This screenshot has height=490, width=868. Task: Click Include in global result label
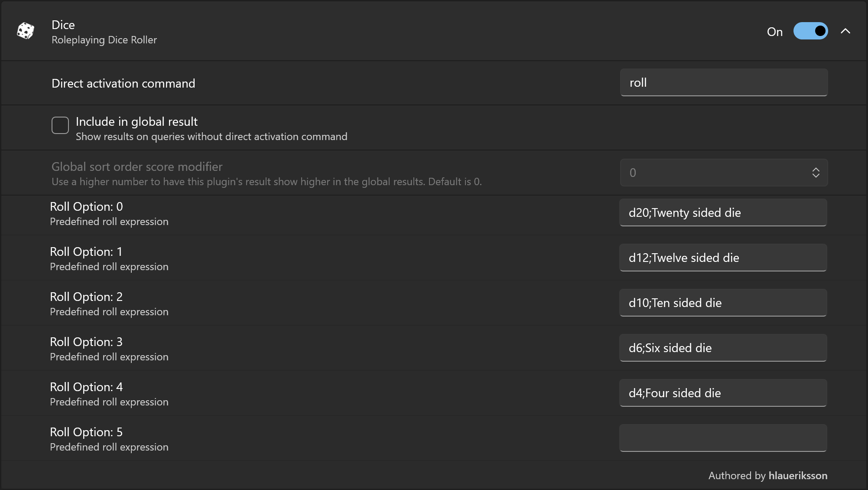[x=137, y=122]
